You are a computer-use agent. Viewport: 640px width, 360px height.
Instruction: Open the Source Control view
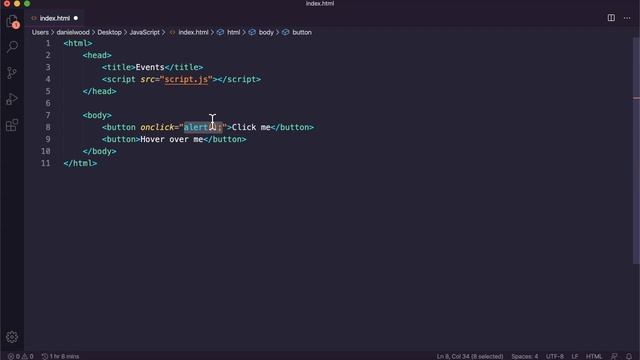click(12, 73)
